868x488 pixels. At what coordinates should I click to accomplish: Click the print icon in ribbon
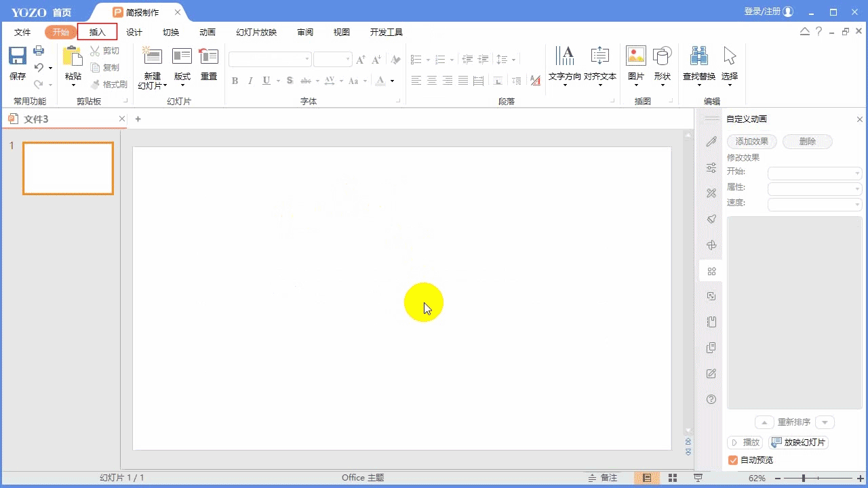(39, 51)
